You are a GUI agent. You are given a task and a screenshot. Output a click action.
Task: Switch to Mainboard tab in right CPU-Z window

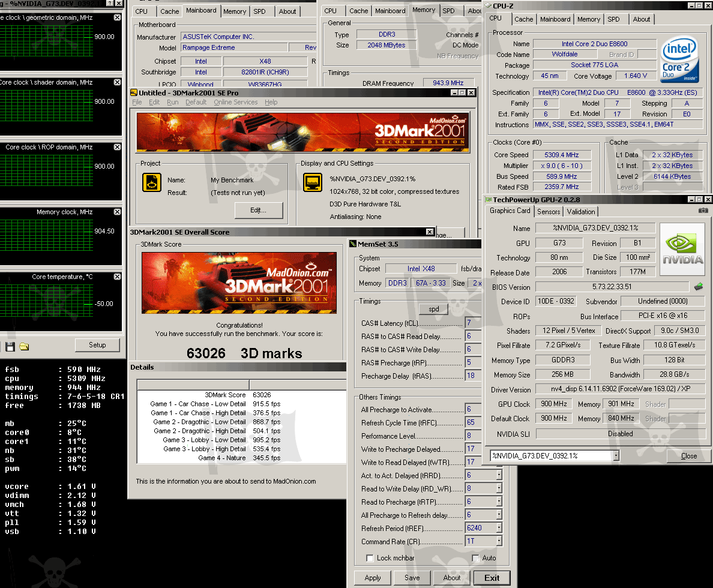[x=555, y=19]
